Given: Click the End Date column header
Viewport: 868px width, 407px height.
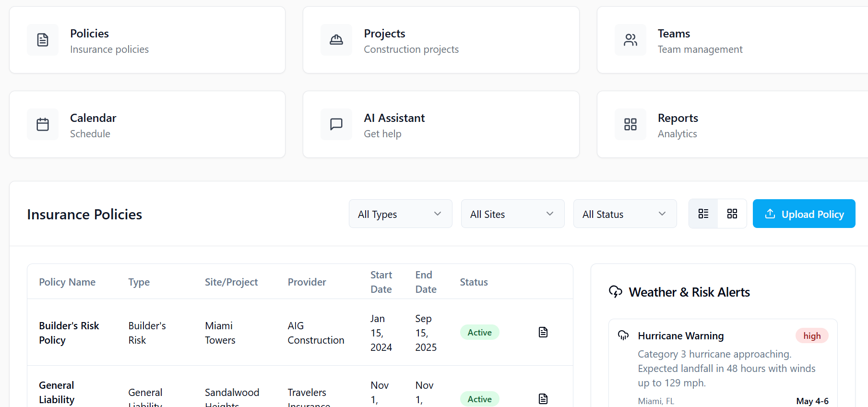Looking at the screenshot, I should pyautogui.click(x=426, y=282).
